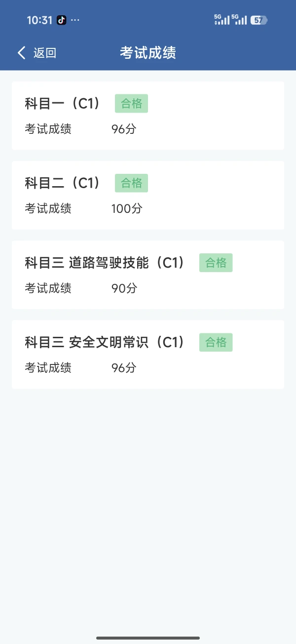The height and width of the screenshot is (644, 296).
Task: Tap the three-dot notification overflow icon
Action: point(75,20)
